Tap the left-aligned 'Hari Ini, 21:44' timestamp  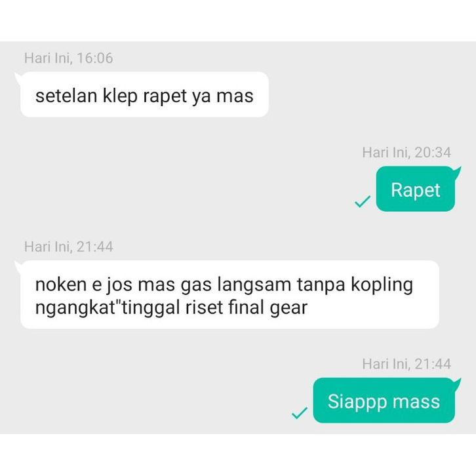point(69,247)
